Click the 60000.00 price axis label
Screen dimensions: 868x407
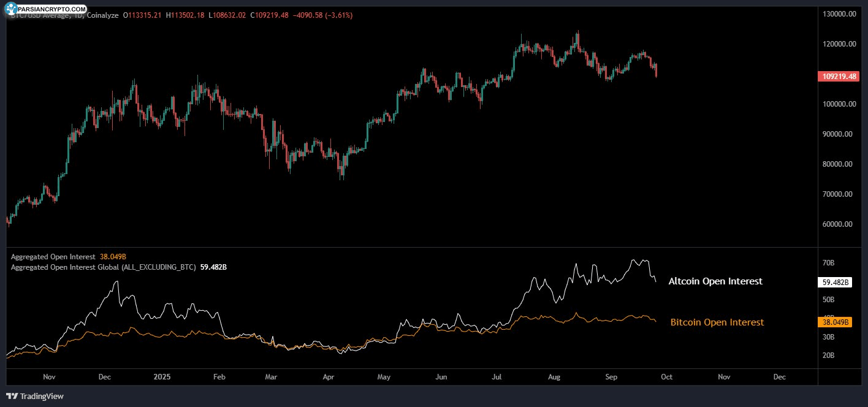click(839, 224)
